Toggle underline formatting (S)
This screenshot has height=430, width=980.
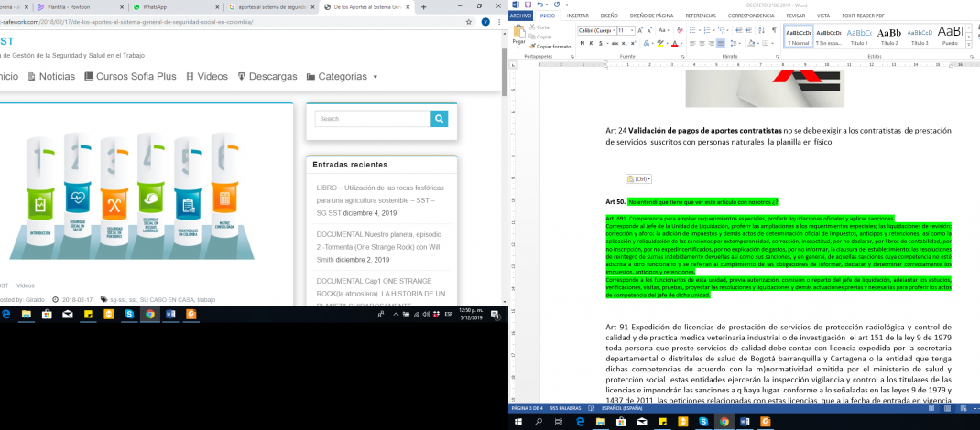602,43
